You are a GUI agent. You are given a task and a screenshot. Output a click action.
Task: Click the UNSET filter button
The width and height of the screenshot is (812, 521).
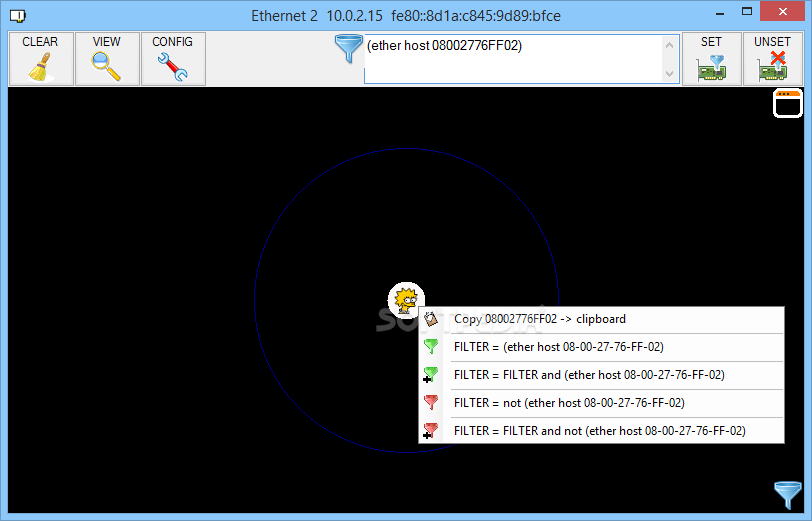772,59
